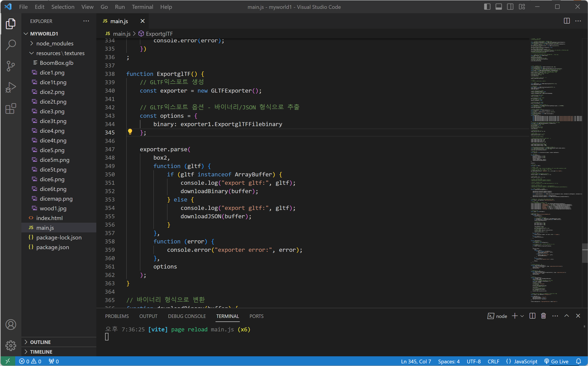Viewport: 588px width, 366px height.
Task: Open the Source Control view
Action: (x=11, y=66)
